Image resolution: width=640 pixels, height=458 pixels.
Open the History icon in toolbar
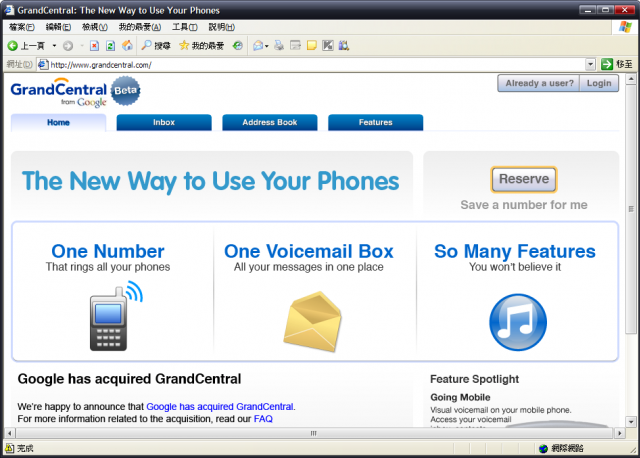[x=238, y=46]
